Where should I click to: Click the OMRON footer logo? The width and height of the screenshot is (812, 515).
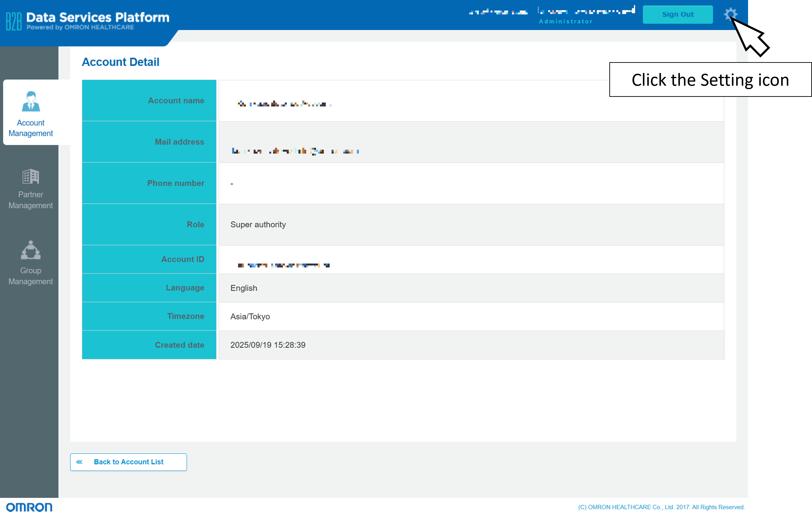pyautogui.click(x=29, y=507)
